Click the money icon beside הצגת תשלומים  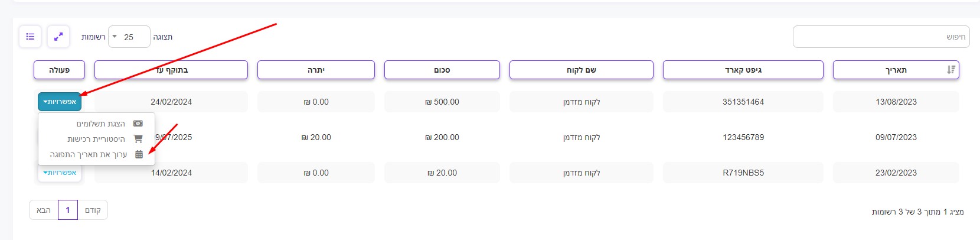tap(138, 124)
